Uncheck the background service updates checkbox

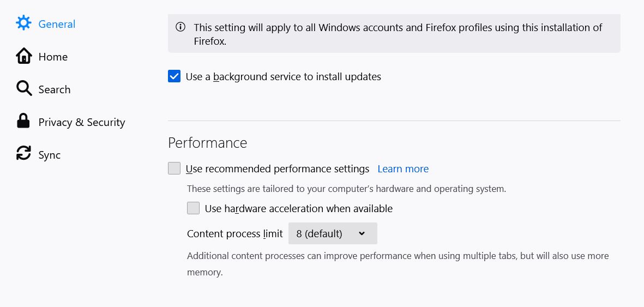(x=174, y=76)
